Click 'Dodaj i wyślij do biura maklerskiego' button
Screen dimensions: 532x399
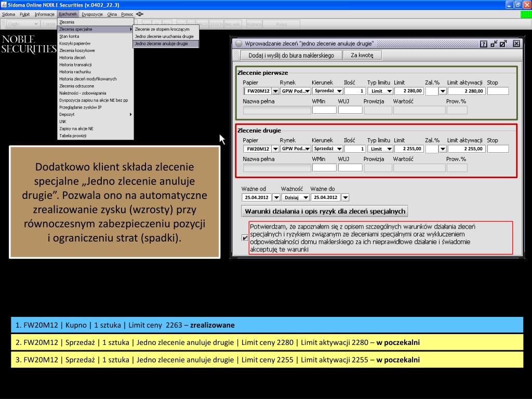[291, 55]
